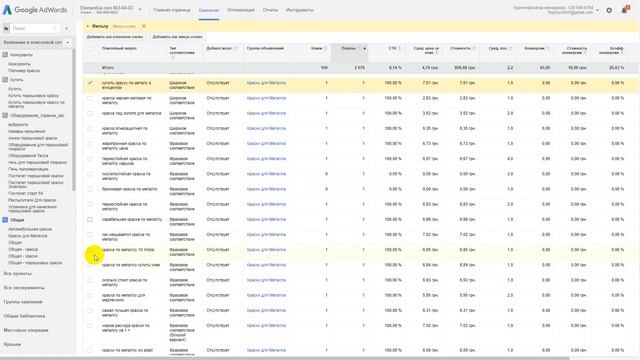Sort by 'Группа объявлений' column header
Image resolution: width=640 pixels, height=360 pixels.
point(265,49)
